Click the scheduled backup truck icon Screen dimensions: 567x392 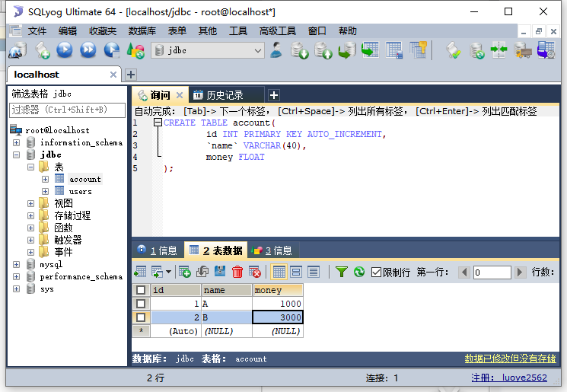(523, 50)
